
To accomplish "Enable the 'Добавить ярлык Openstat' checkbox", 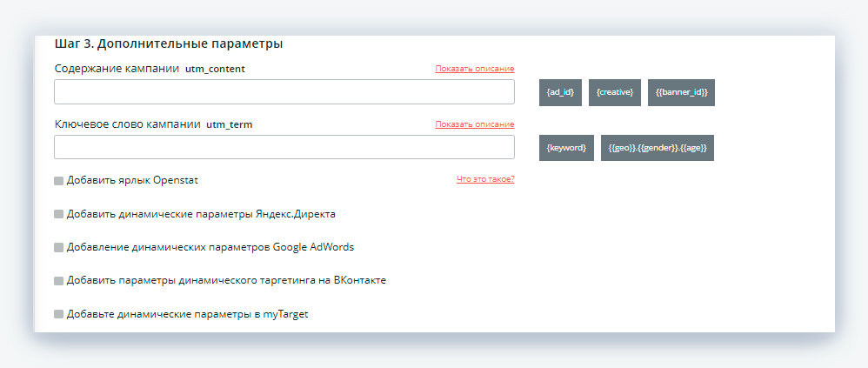I will coord(59,181).
